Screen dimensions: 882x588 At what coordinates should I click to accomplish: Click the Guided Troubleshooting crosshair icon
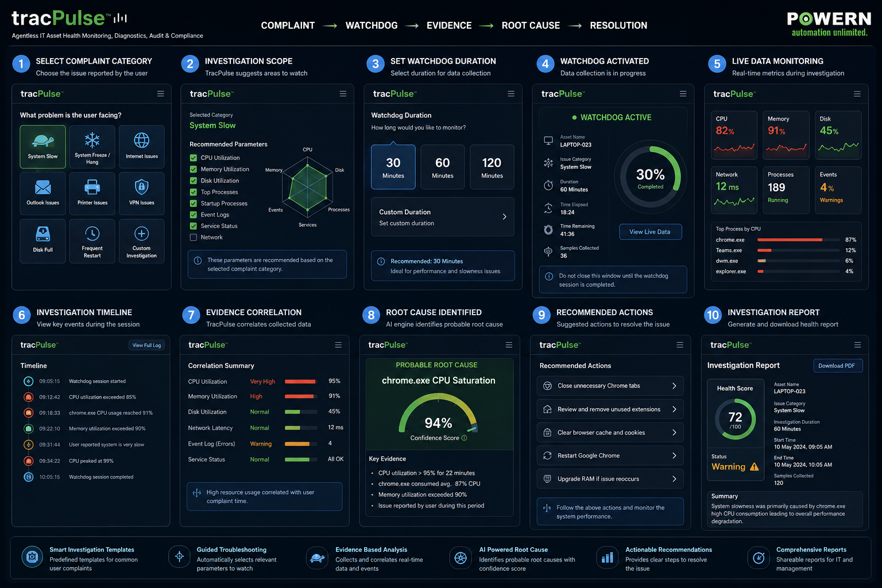point(179,556)
